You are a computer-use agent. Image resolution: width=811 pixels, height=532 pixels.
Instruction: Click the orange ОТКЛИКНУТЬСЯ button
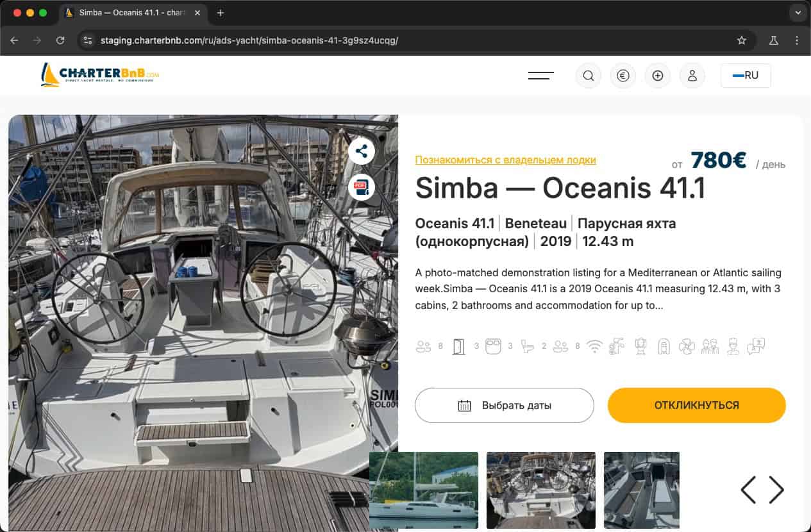696,405
